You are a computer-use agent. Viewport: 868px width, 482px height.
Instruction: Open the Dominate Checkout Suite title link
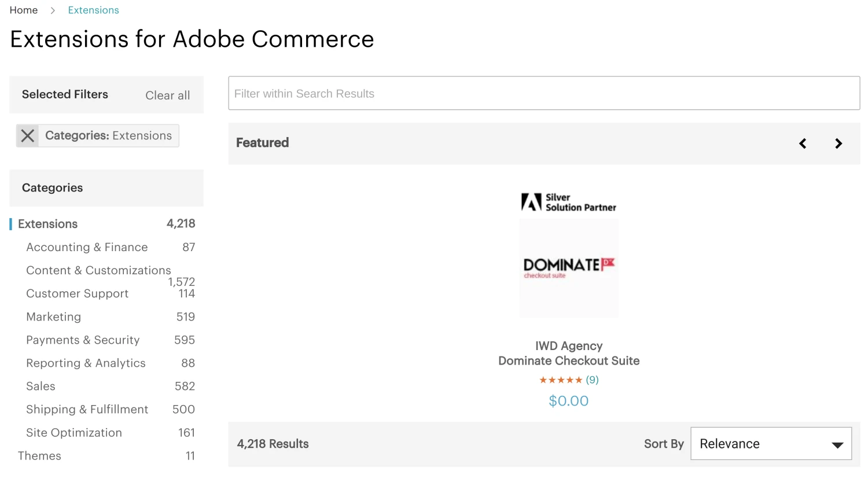pyautogui.click(x=569, y=361)
